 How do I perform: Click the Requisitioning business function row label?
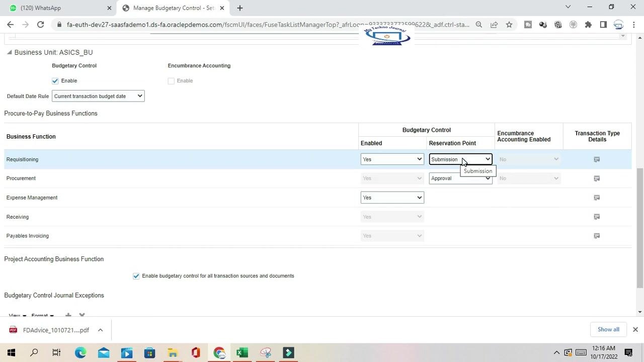point(22,159)
